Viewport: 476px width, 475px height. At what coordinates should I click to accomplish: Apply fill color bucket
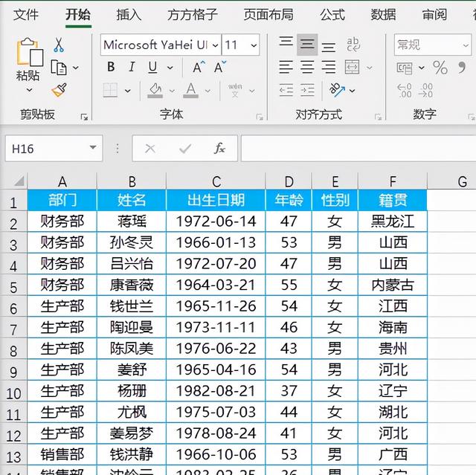[155, 91]
